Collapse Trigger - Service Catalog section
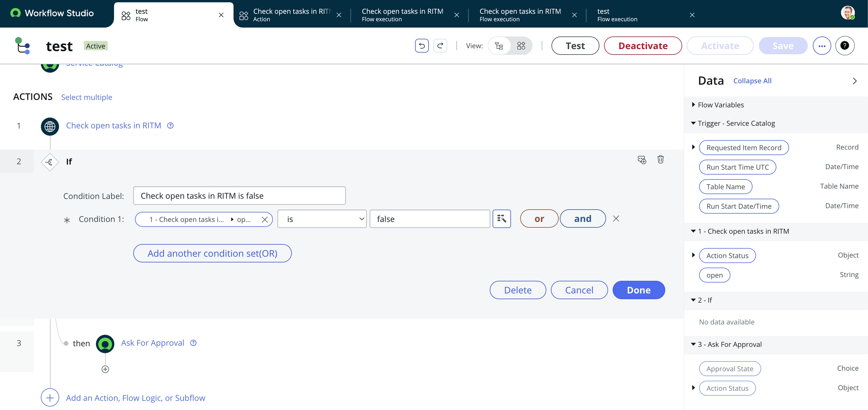This screenshot has width=868, height=410. coord(693,123)
